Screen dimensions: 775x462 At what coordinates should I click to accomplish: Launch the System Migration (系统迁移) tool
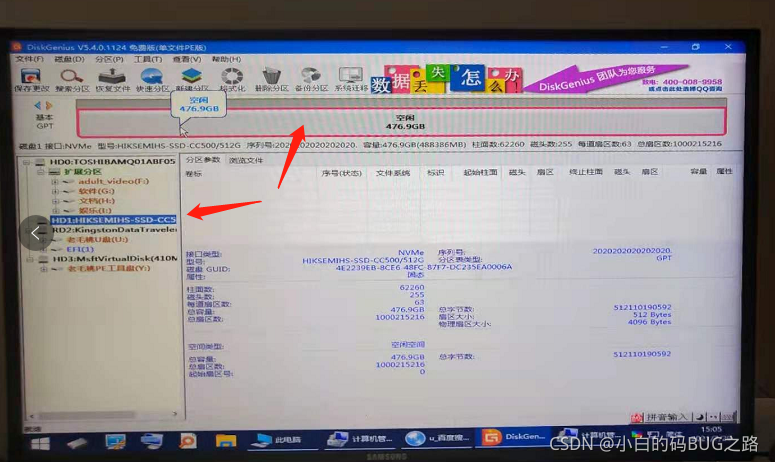(351, 80)
